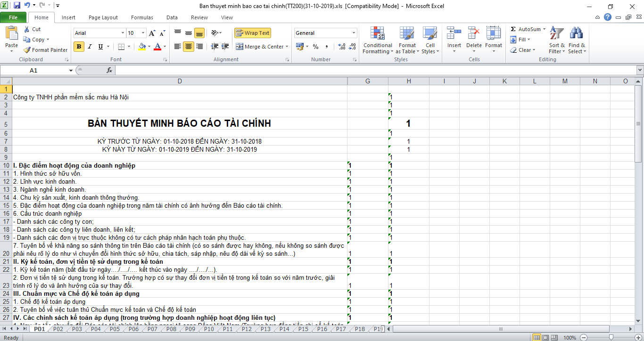This screenshot has width=644, height=341.
Task: Select the P05 sheet tab
Action: tap(114, 329)
